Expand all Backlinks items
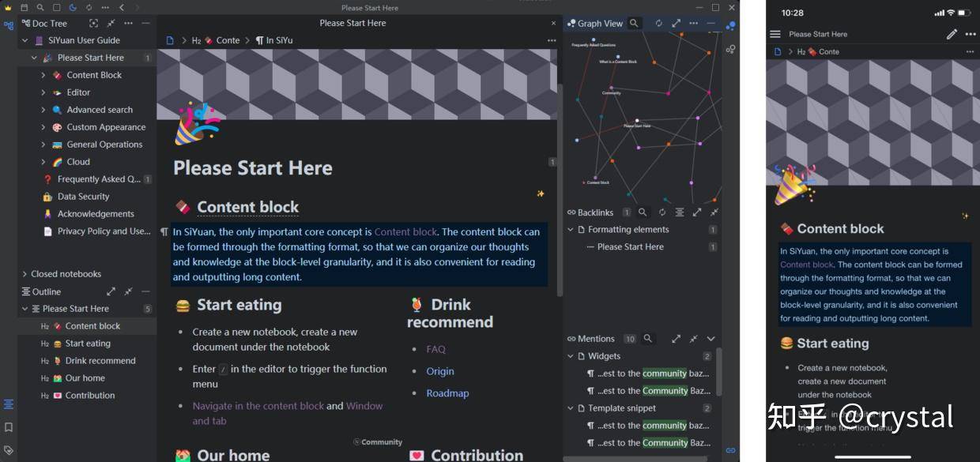This screenshot has height=462, width=980. [697, 212]
